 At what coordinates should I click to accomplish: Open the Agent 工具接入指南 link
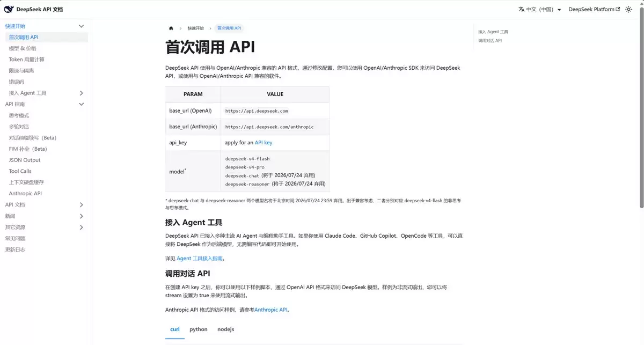[199, 259]
